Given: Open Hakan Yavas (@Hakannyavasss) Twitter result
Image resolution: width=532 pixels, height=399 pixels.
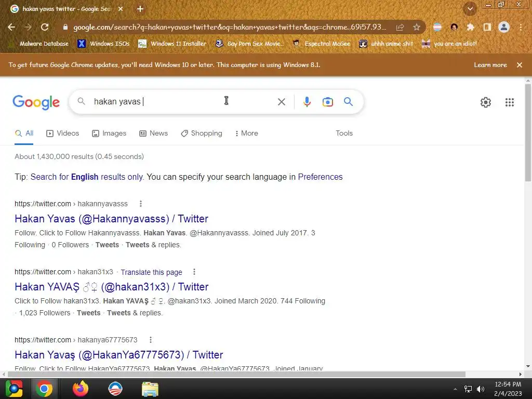Looking at the screenshot, I should click(x=111, y=219).
